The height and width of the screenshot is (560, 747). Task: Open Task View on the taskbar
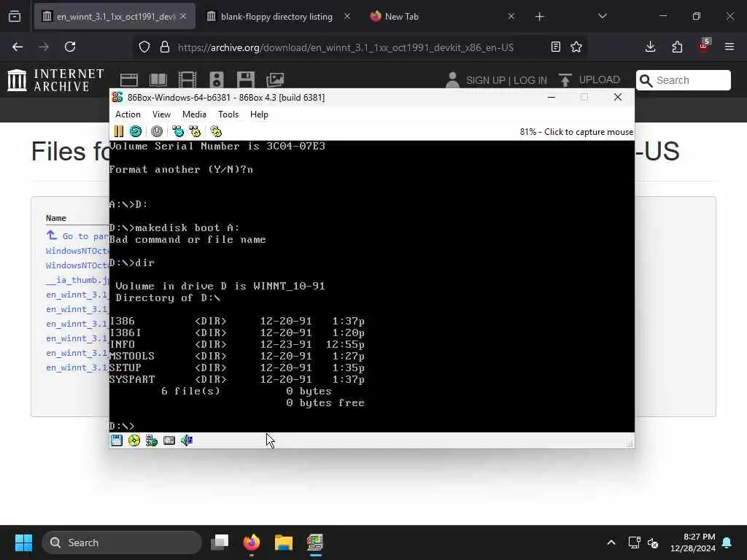(x=220, y=542)
